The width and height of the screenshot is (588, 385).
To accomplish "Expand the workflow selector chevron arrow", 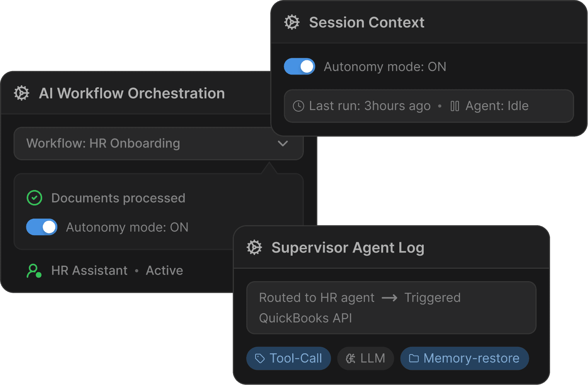I will pyautogui.click(x=283, y=143).
